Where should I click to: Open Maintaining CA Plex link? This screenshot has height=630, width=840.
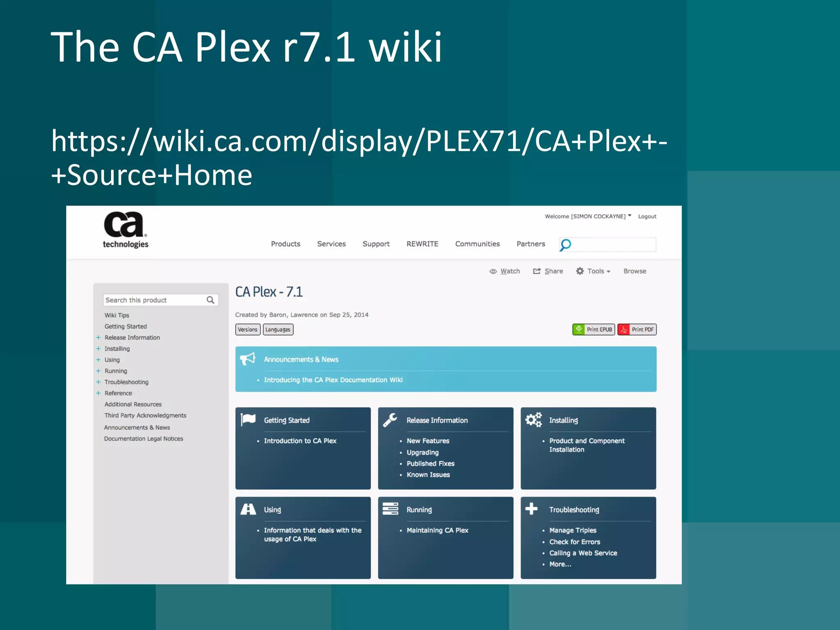438,530
